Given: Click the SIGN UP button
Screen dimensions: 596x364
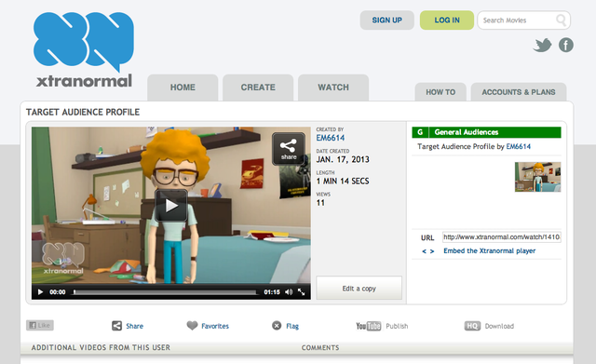Looking at the screenshot, I should click(387, 20).
